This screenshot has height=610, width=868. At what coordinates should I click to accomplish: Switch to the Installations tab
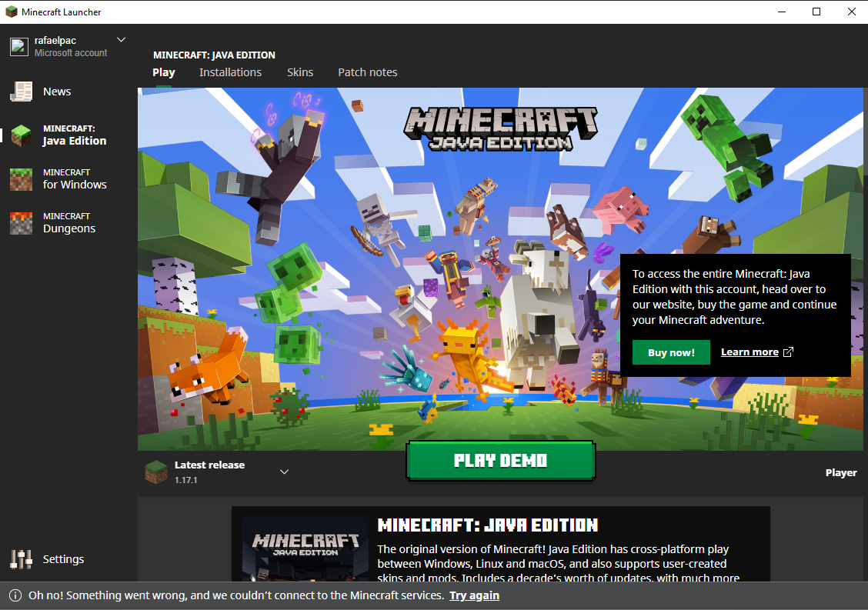pyautogui.click(x=230, y=72)
